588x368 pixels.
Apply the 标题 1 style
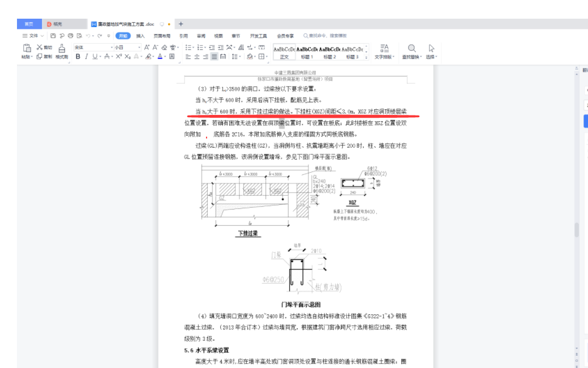[x=307, y=53]
